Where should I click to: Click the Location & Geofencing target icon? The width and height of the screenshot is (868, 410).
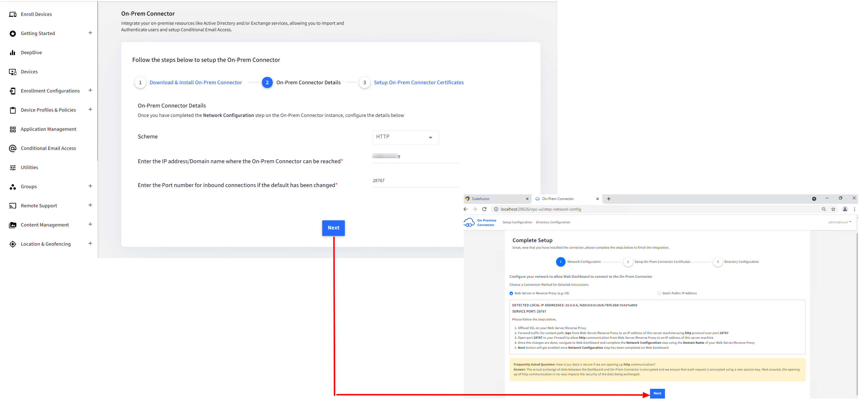pos(13,244)
